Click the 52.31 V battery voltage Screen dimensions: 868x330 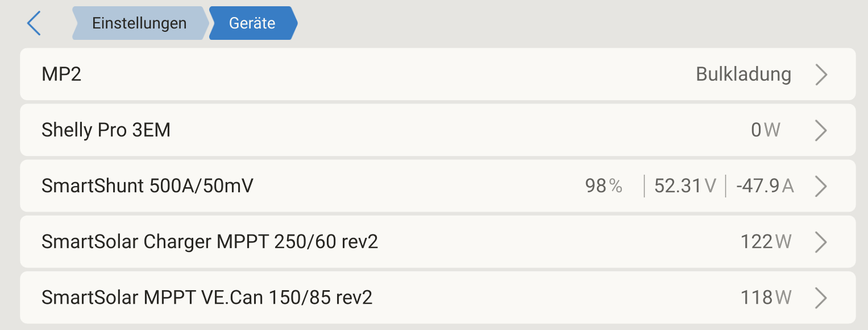click(685, 186)
